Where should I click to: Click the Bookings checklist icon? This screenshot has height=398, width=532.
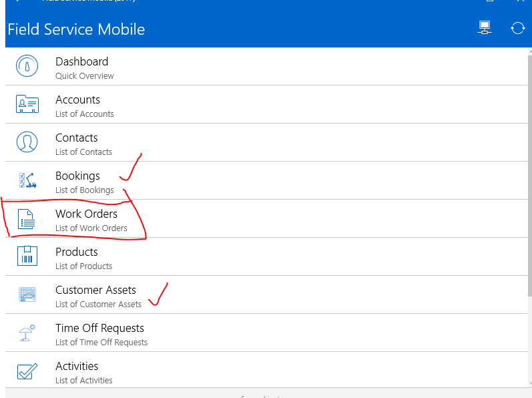27,180
